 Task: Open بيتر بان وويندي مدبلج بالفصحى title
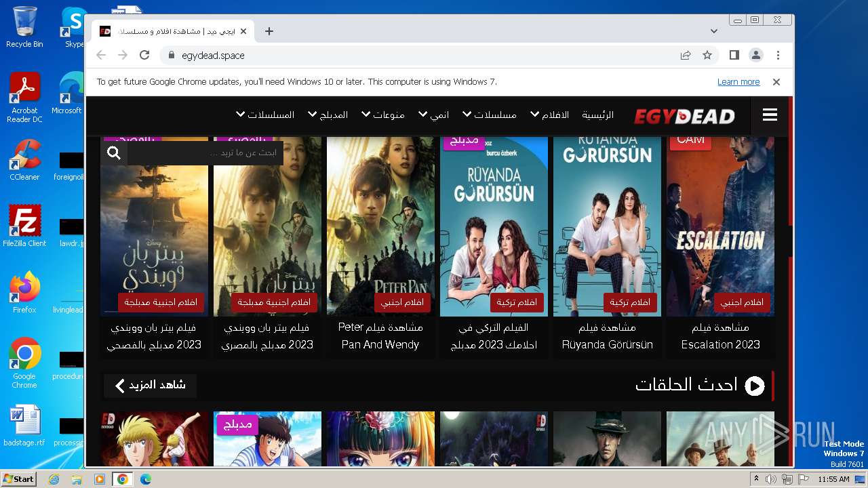pyautogui.click(x=154, y=336)
